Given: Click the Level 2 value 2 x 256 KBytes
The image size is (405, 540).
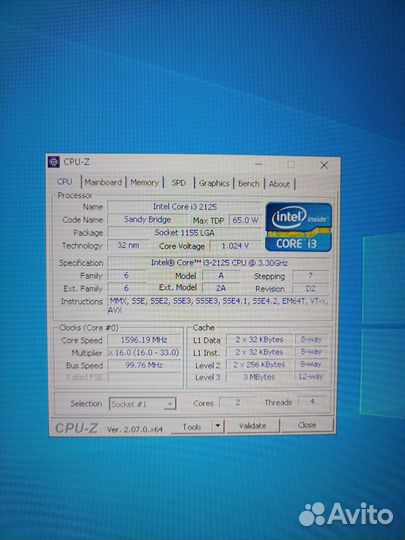Looking at the screenshot, I should 259,364.
